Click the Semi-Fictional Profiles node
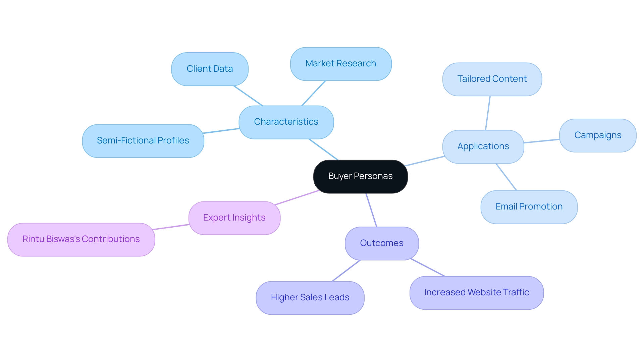The height and width of the screenshot is (363, 644). tap(142, 140)
